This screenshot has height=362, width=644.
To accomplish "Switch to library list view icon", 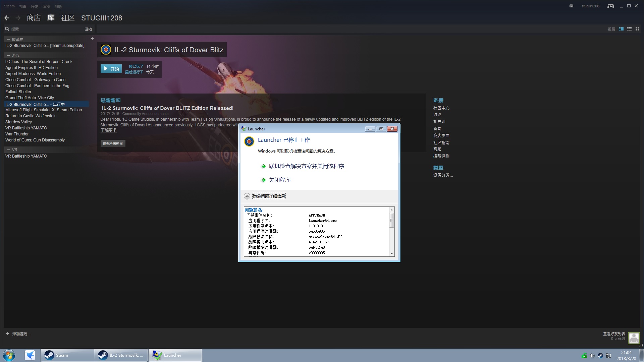I will coord(629,29).
